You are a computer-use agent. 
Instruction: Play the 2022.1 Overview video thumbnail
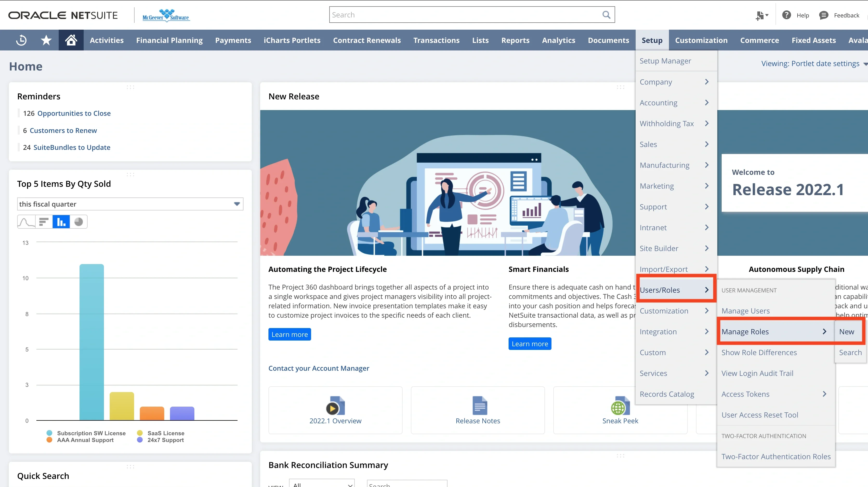pyautogui.click(x=335, y=407)
